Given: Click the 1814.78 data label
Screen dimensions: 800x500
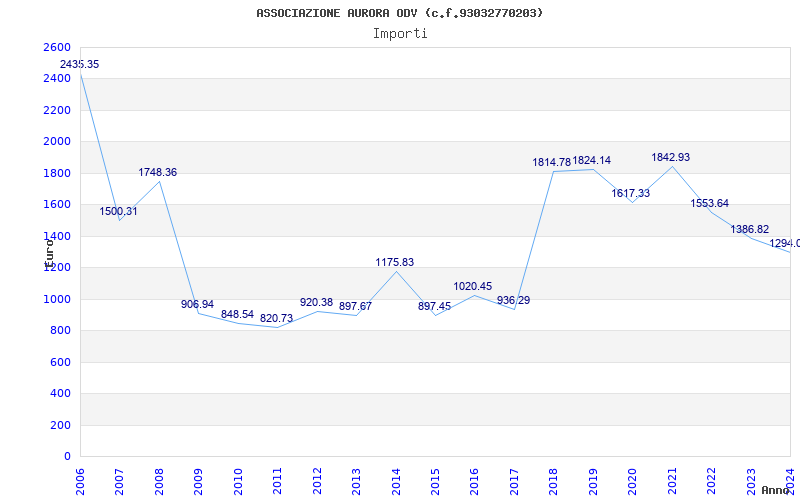Looking at the screenshot, I should pyautogui.click(x=551, y=162).
